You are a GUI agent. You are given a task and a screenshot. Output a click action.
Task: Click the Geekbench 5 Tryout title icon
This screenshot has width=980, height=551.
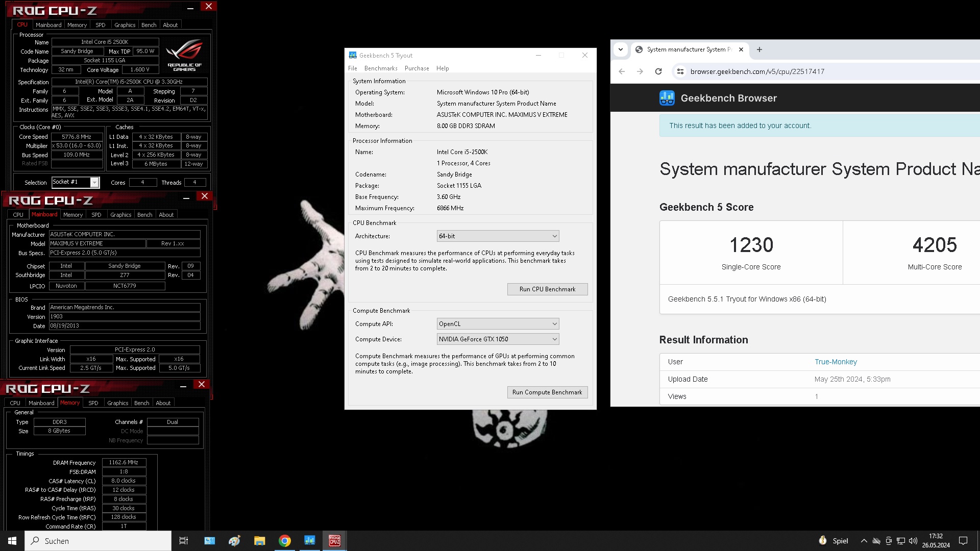point(353,55)
